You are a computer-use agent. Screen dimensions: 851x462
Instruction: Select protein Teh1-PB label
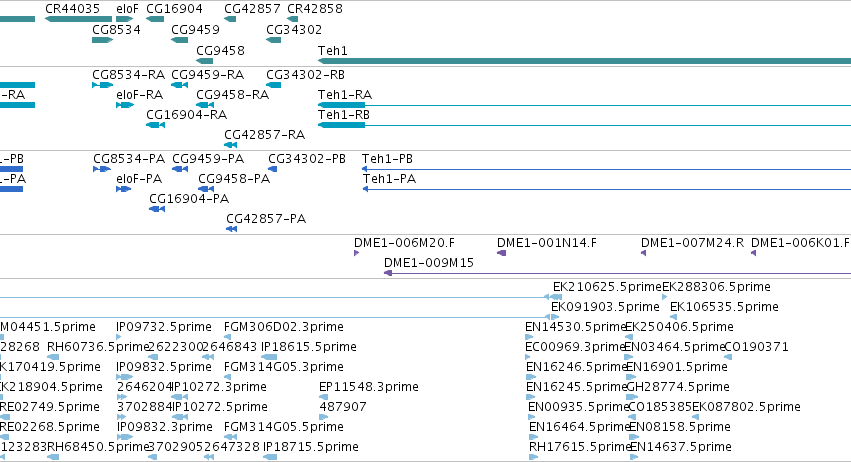[388, 159]
